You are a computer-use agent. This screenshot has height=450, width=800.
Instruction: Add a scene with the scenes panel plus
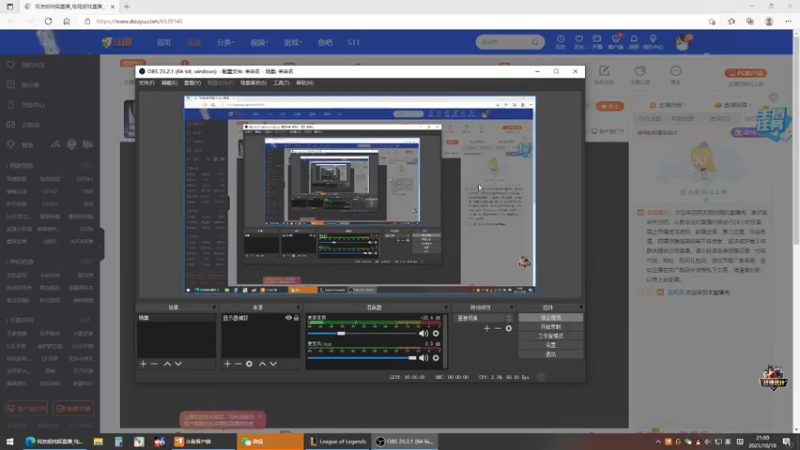click(143, 364)
